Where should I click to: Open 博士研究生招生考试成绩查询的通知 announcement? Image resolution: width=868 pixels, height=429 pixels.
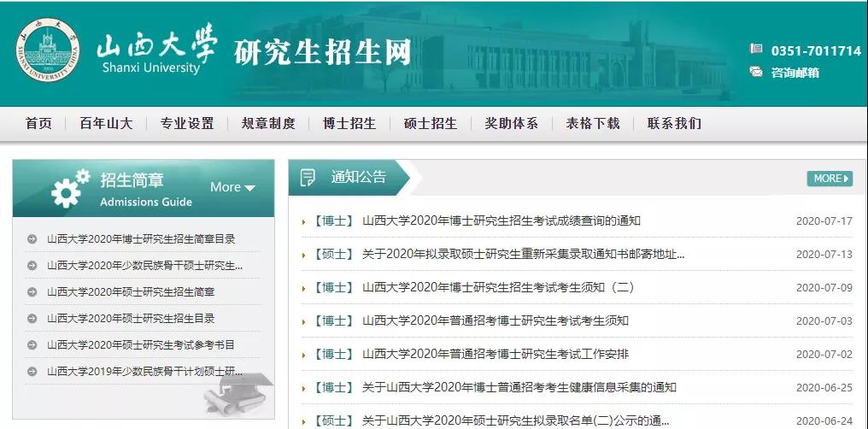(x=501, y=221)
